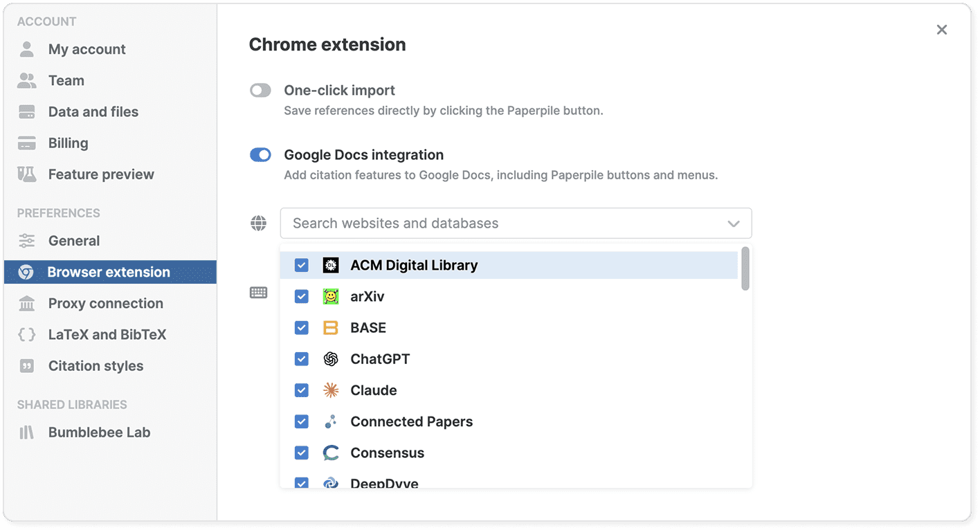Open My account settings

coord(87,49)
